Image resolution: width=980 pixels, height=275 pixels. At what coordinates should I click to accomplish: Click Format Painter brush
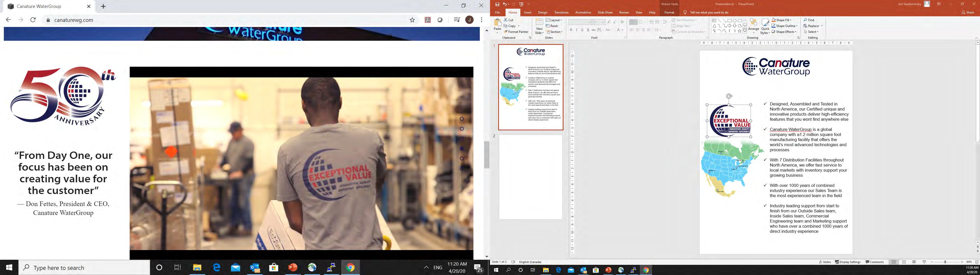(506, 32)
